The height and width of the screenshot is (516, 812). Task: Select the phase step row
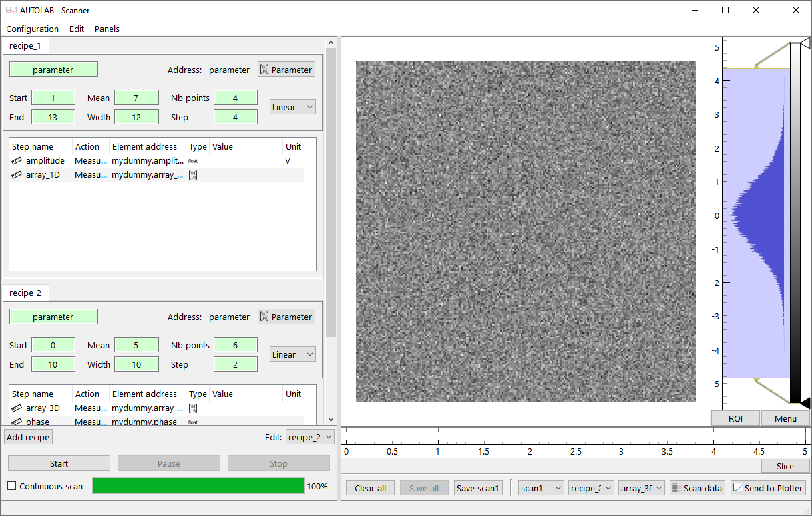[x=158, y=421]
